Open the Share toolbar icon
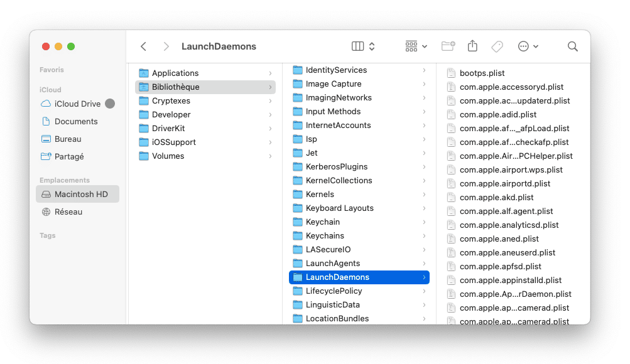Viewport: 630px width, 364px height. point(472,46)
